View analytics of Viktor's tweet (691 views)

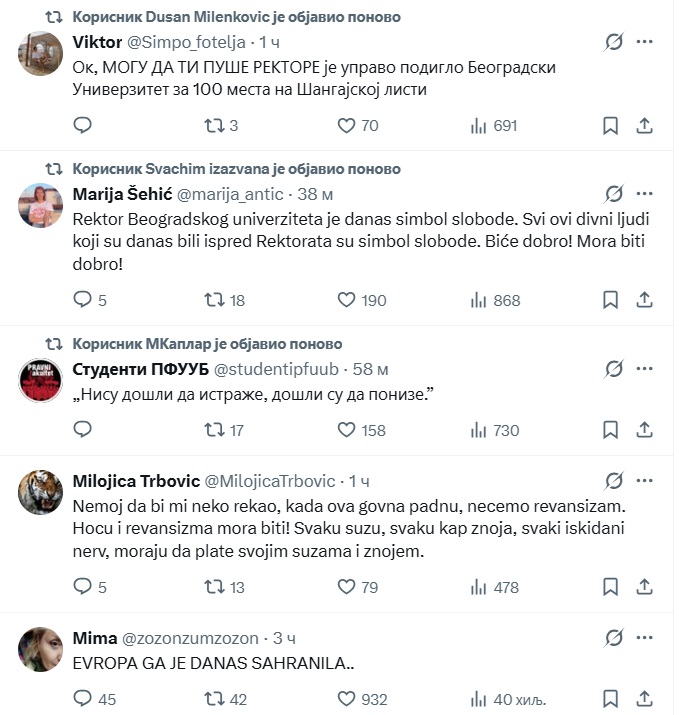coord(494,125)
